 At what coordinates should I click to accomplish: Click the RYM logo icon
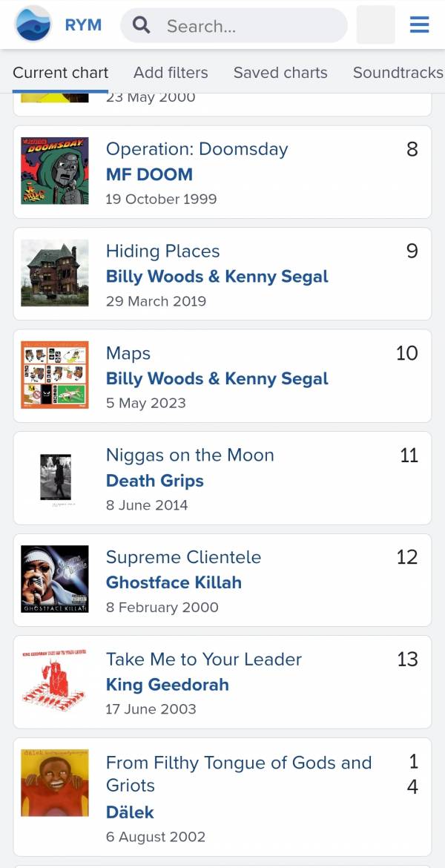33,24
